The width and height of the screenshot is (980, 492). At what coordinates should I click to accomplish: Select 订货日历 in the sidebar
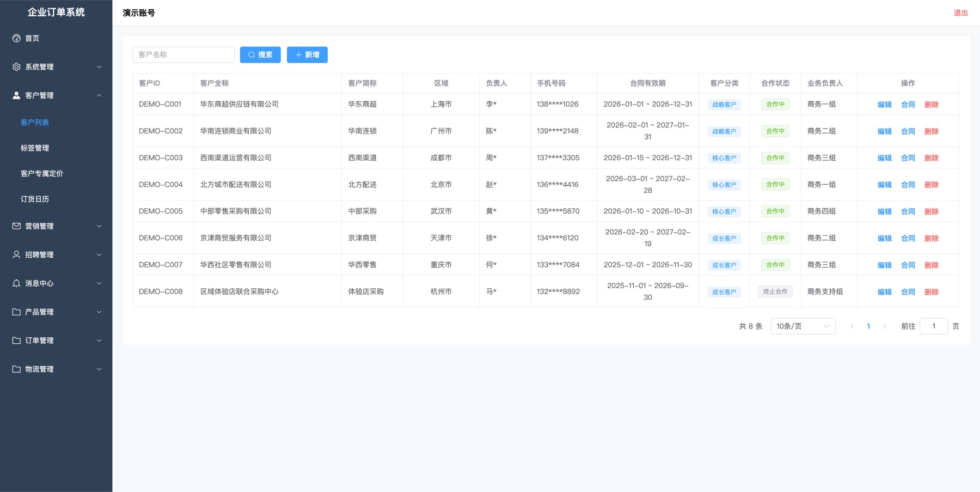click(x=35, y=199)
